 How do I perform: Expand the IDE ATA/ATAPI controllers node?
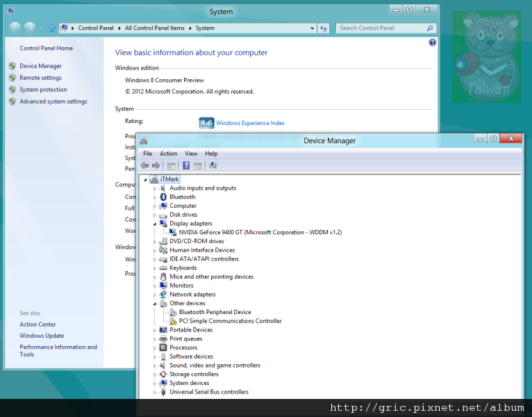coord(155,259)
